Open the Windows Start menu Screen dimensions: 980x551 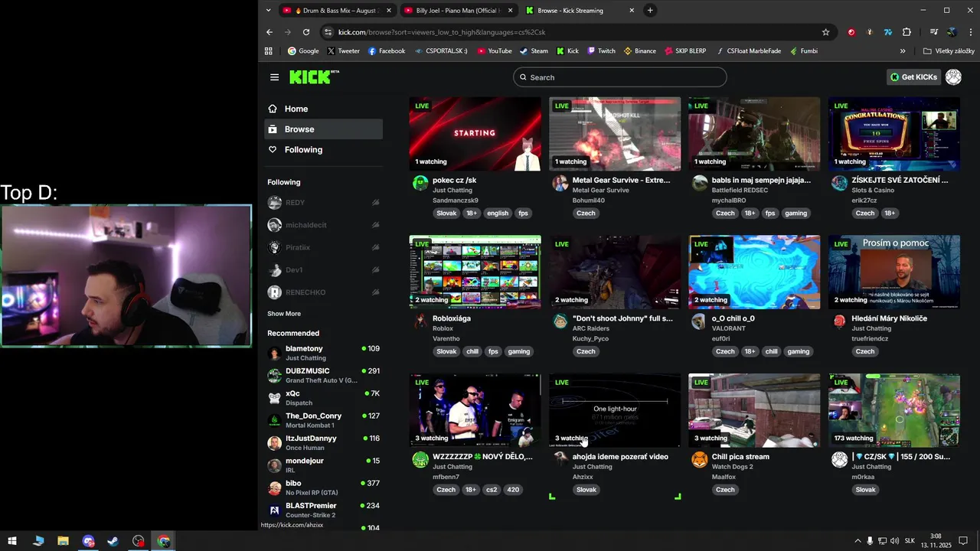(x=12, y=541)
